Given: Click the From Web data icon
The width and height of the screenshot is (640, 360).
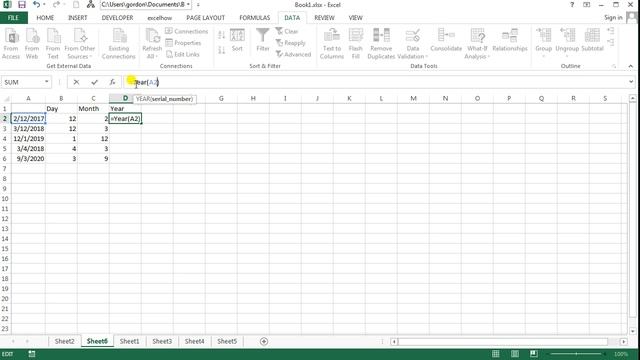Looking at the screenshot, I should 32,44.
